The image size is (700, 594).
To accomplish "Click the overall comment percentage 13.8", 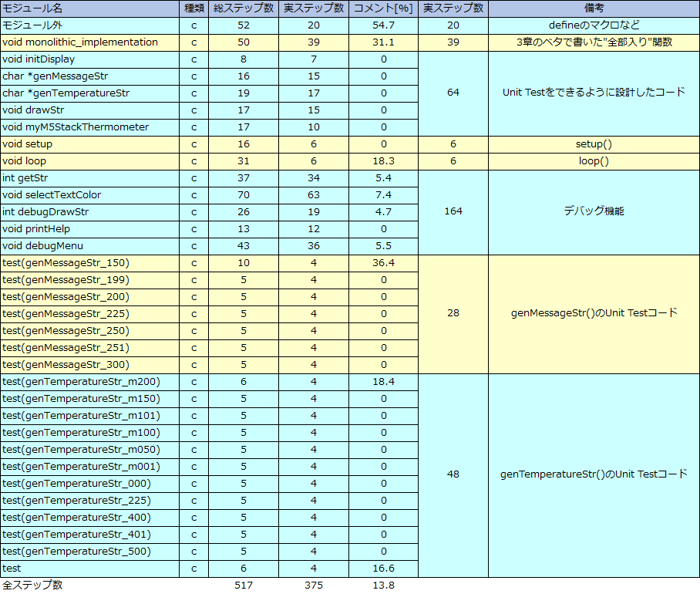I will click(x=383, y=586).
